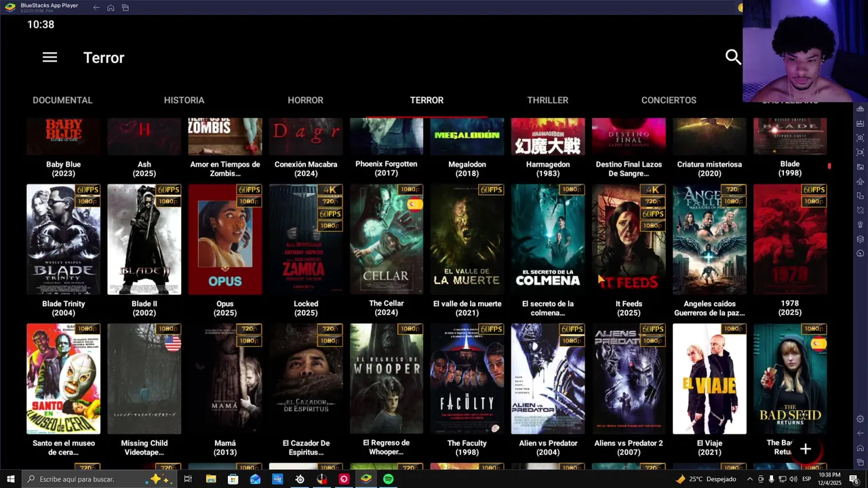
Task: Open multi-instance manager layers icon
Action: (x=860, y=239)
